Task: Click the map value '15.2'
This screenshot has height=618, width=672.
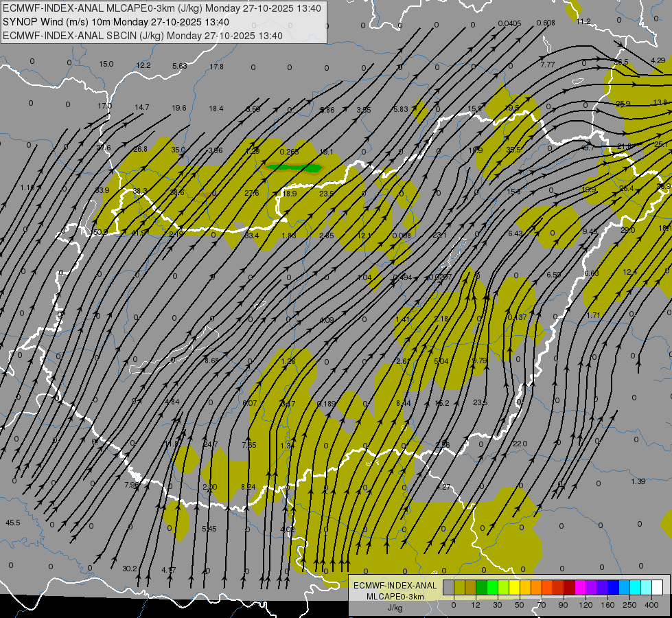Action: pyautogui.click(x=442, y=403)
